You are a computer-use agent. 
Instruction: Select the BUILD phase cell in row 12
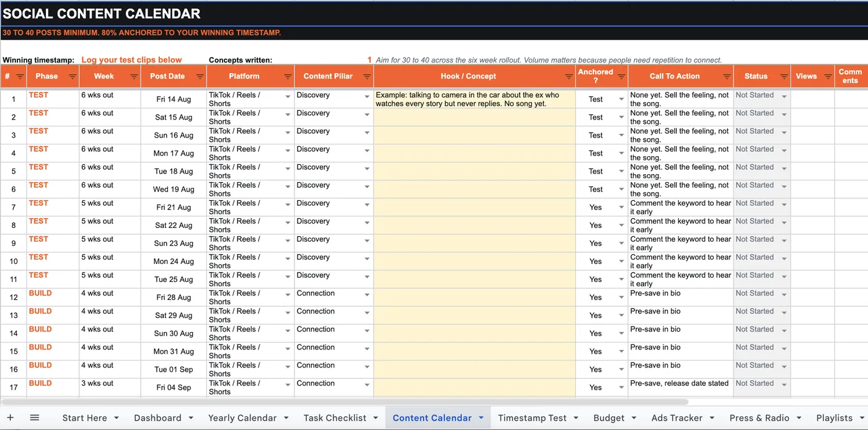coord(53,297)
